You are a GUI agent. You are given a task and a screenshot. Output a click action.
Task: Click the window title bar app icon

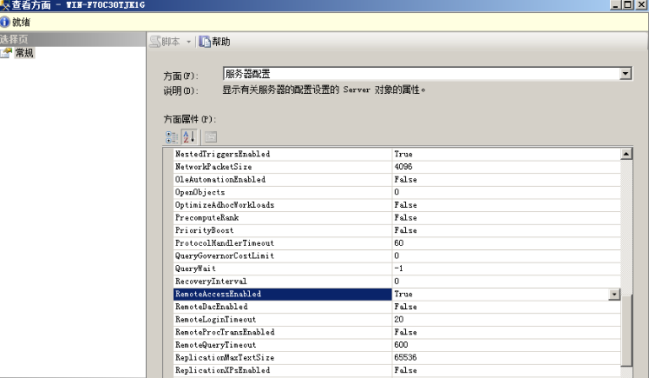pyautogui.click(x=5, y=5)
